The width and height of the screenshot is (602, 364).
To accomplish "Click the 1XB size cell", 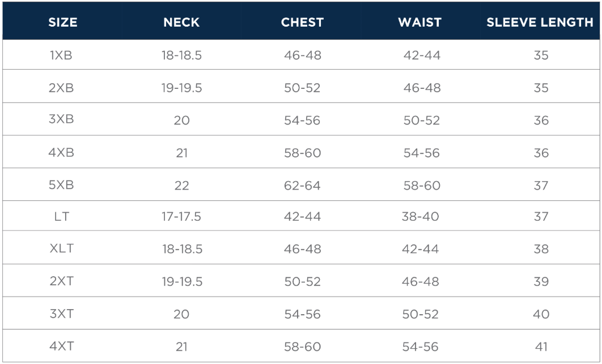I will pyautogui.click(x=61, y=55).
